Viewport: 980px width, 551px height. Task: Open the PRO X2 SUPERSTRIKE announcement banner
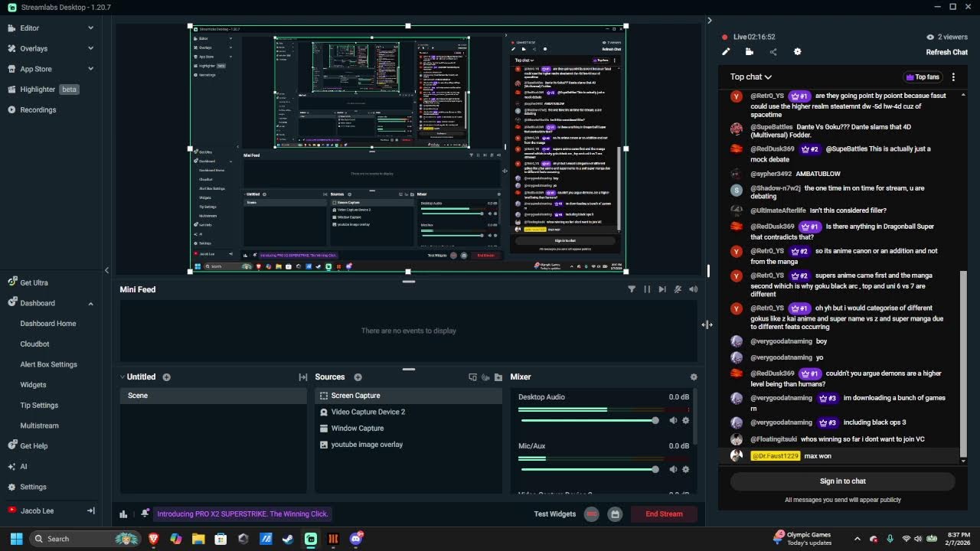click(243, 514)
